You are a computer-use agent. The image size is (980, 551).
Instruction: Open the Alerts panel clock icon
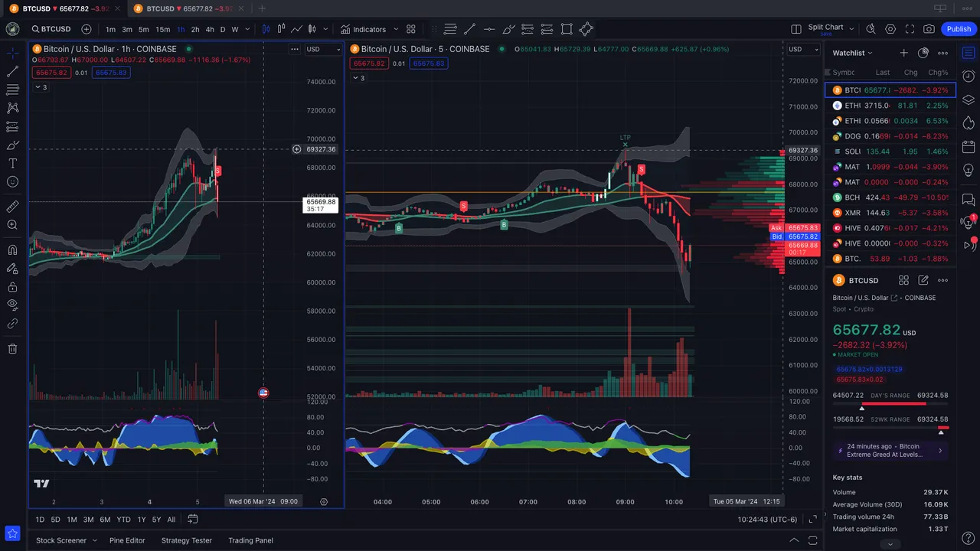(x=969, y=77)
